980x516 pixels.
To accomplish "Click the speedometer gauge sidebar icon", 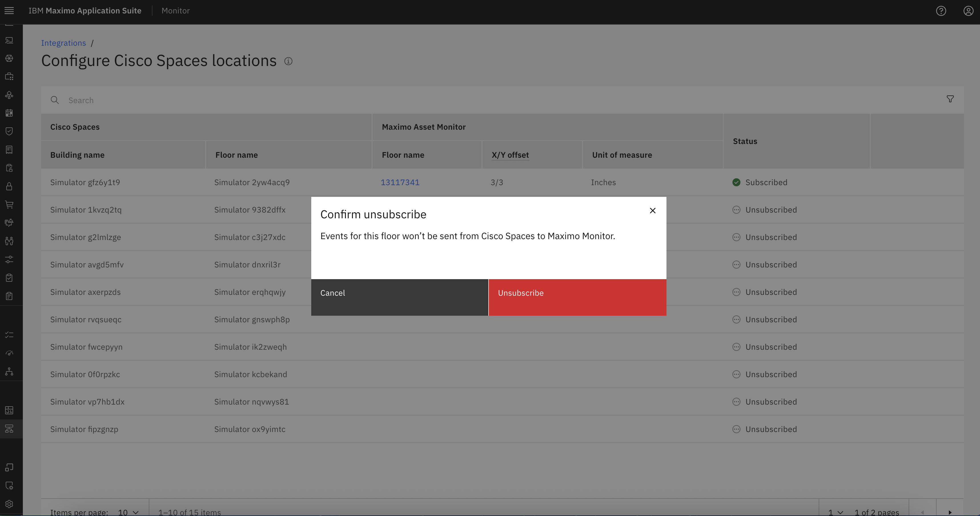I will [9, 353].
